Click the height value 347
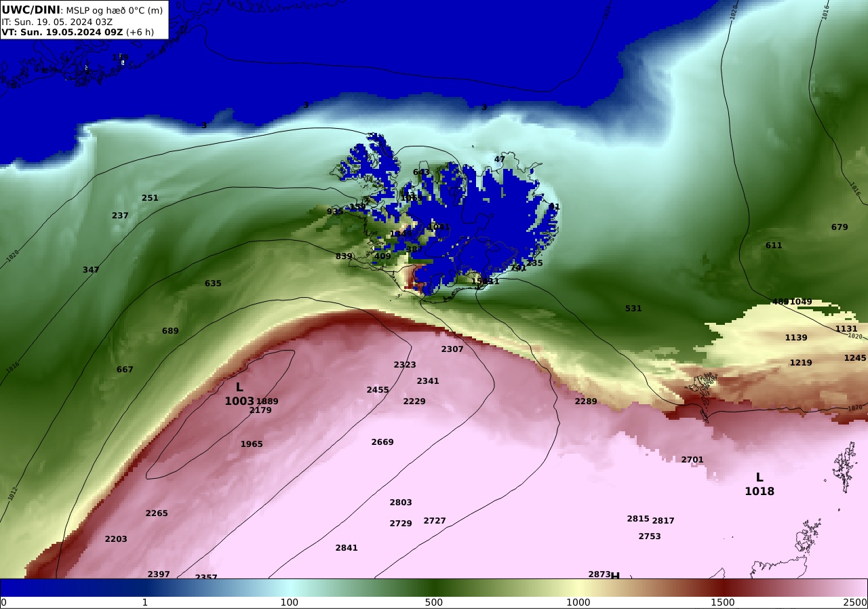Viewport: 868px width, 609px height. click(x=91, y=270)
